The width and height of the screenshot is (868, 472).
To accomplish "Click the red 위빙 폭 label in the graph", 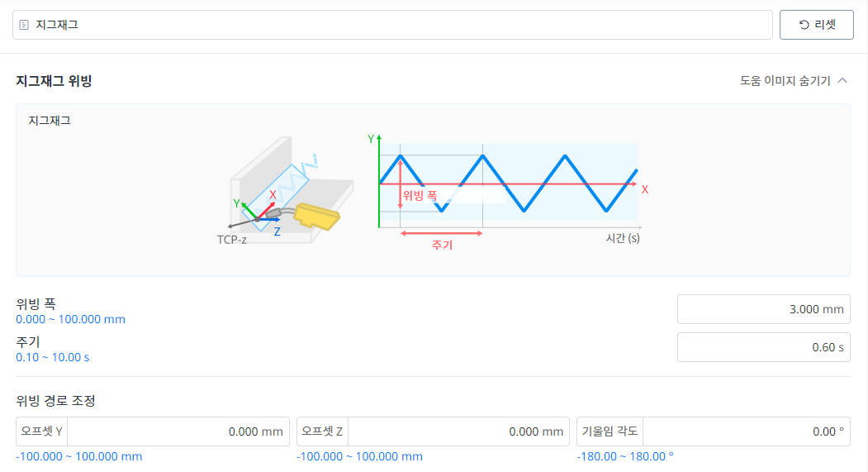I will pos(420,196).
